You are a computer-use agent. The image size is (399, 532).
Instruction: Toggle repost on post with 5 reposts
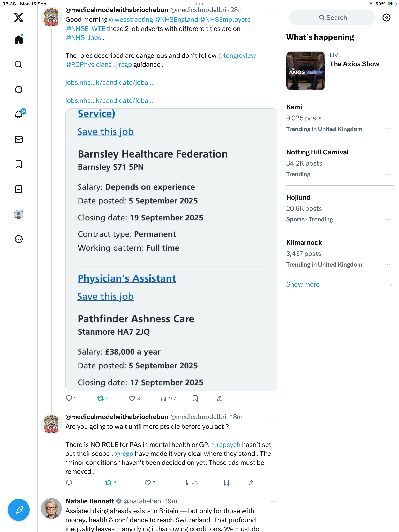(100, 399)
